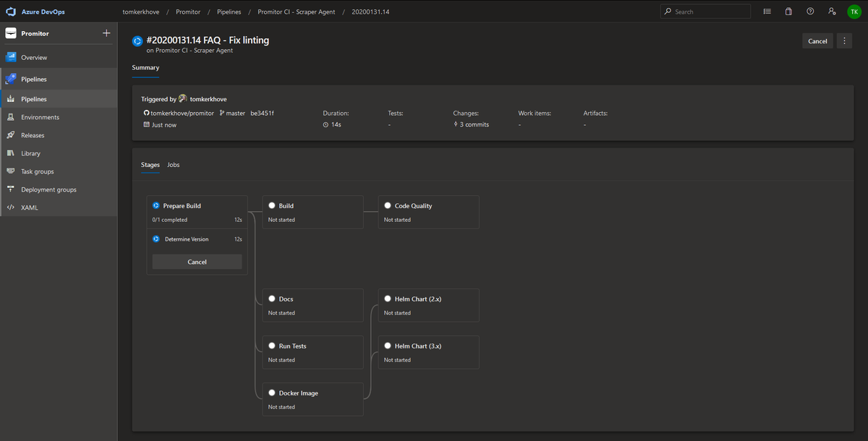Open the Run Tests stage card
Image resolution: width=868 pixels, height=441 pixels.
pyautogui.click(x=312, y=352)
